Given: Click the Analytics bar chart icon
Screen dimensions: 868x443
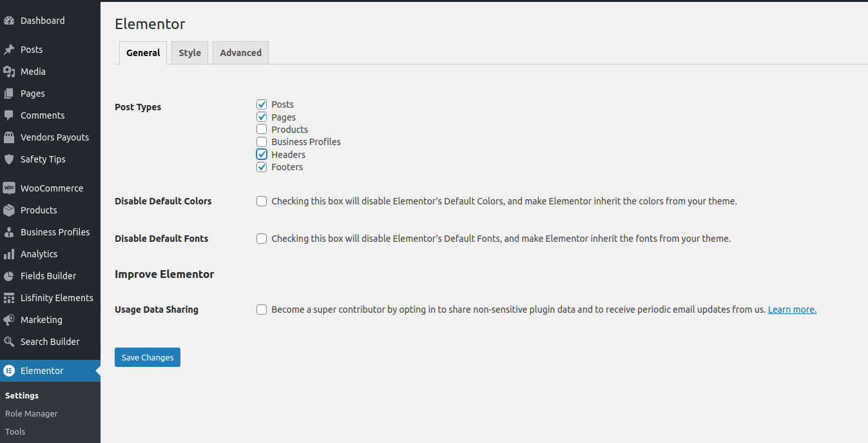Looking at the screenshot, I should (9, 254).
